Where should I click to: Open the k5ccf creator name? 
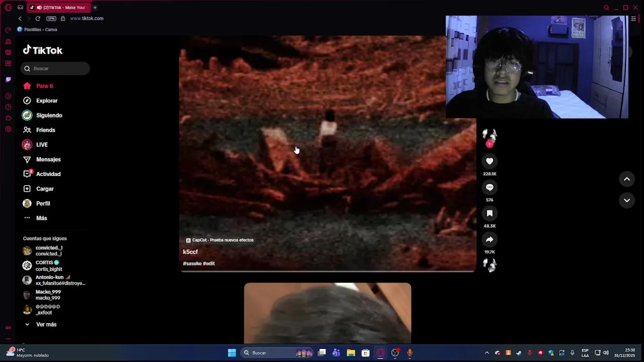point(190,252)
